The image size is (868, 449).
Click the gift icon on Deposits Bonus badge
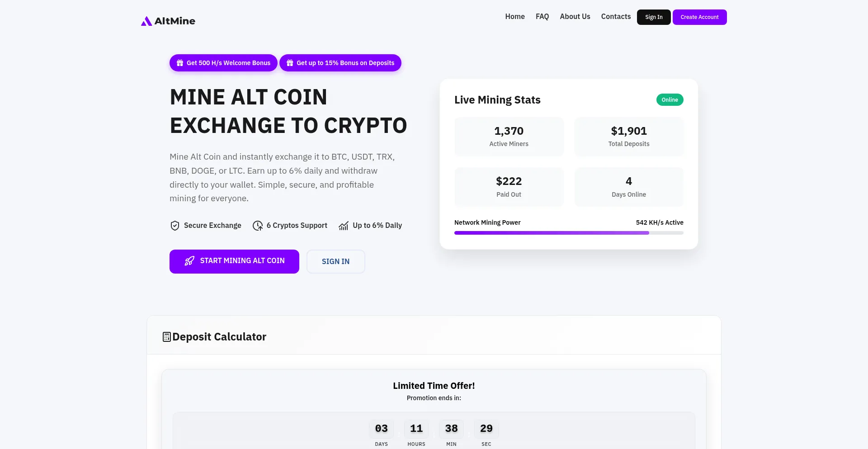[290, 63]
